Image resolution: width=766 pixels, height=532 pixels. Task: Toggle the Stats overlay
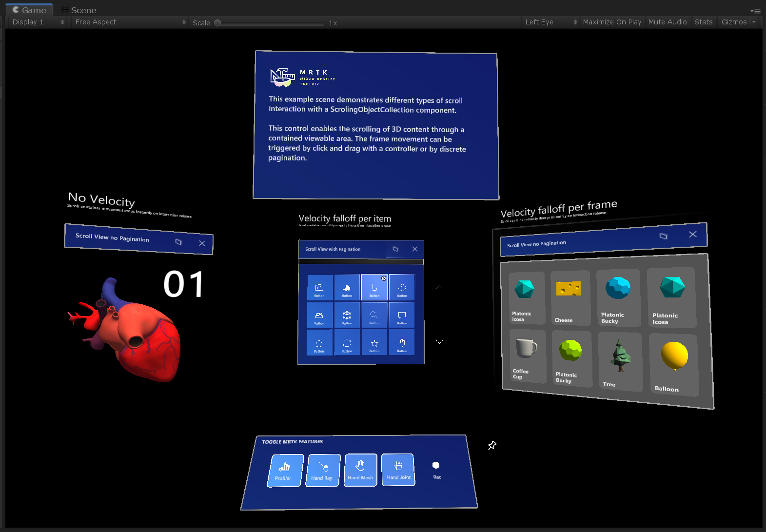click(703, 22)
